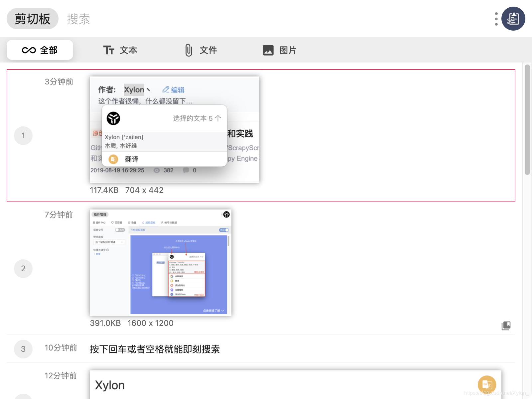
Task: Click the 3分钟前 timestamp
Action: 59,82
